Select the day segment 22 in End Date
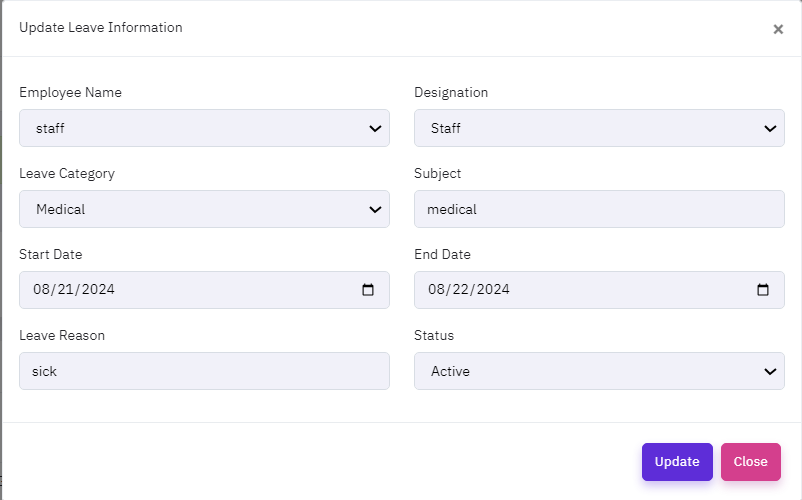Image resolution: width=802 pixels, height=500 pixels. tap(460, 290)
